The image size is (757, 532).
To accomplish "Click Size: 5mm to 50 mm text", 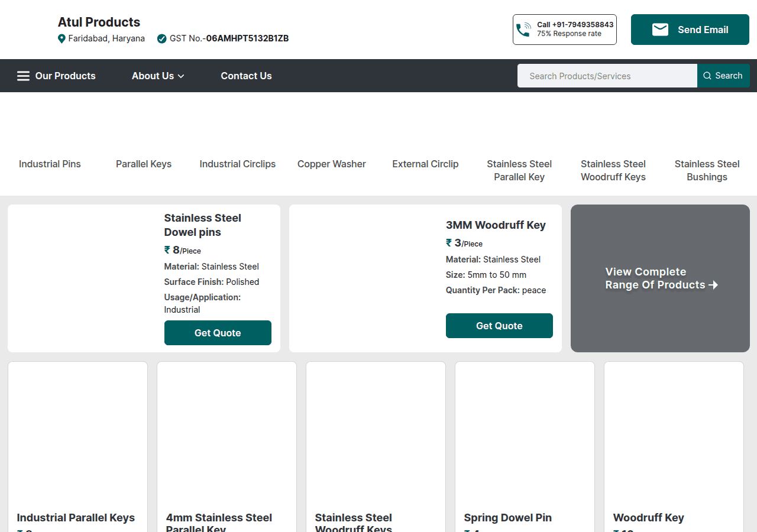I will (486, 275).
